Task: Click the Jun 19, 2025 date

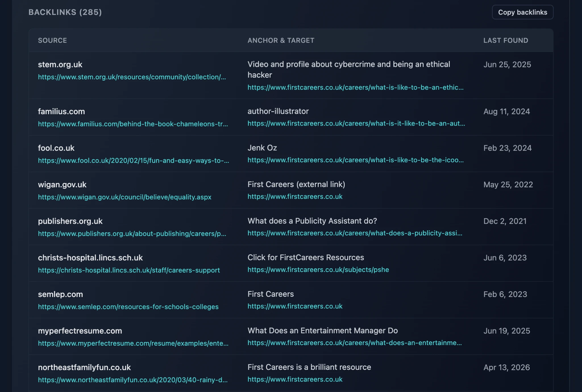Action: pyautogui.click(x=506, y=331)
